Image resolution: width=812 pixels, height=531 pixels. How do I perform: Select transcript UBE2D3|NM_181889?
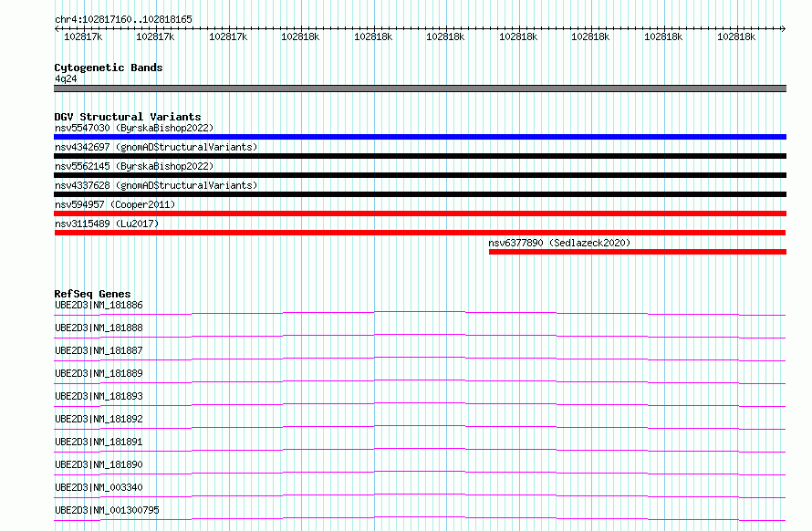(99, 373)
